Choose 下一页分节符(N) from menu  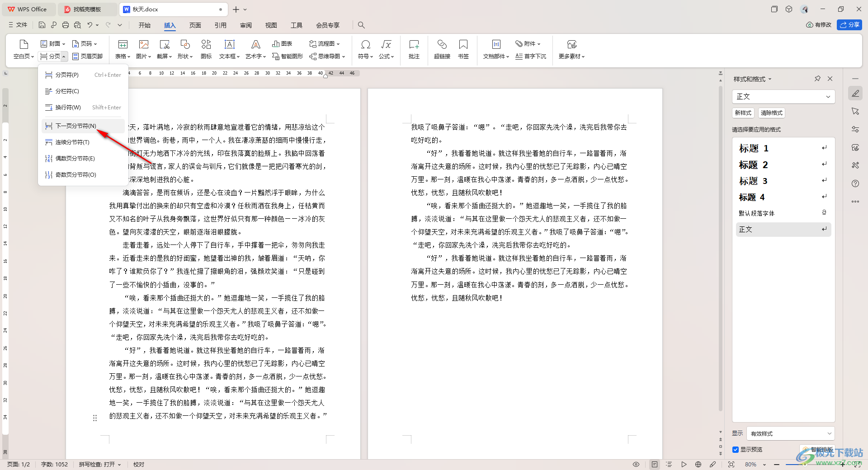click(83, 126)
